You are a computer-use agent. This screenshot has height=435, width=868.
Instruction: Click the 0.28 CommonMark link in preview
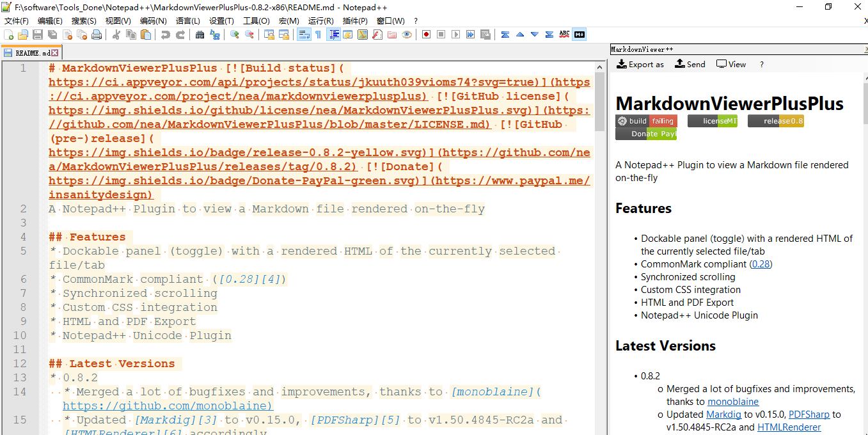761,264
